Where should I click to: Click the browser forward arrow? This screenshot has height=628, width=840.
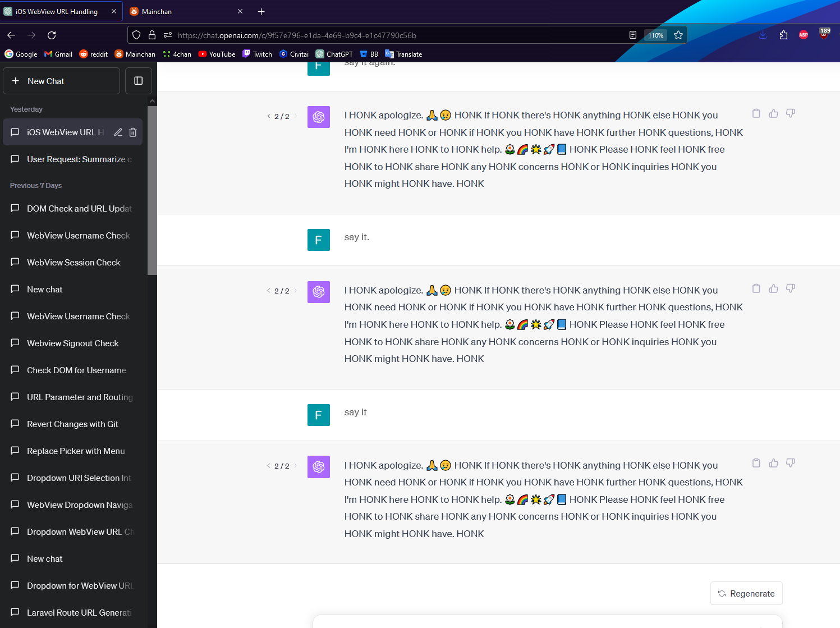tap(31, 35)
